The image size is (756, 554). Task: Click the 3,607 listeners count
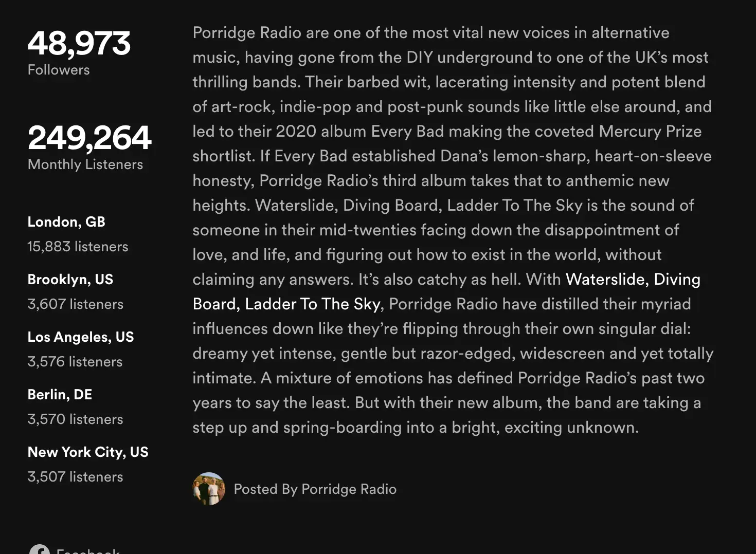coord(76,304)
